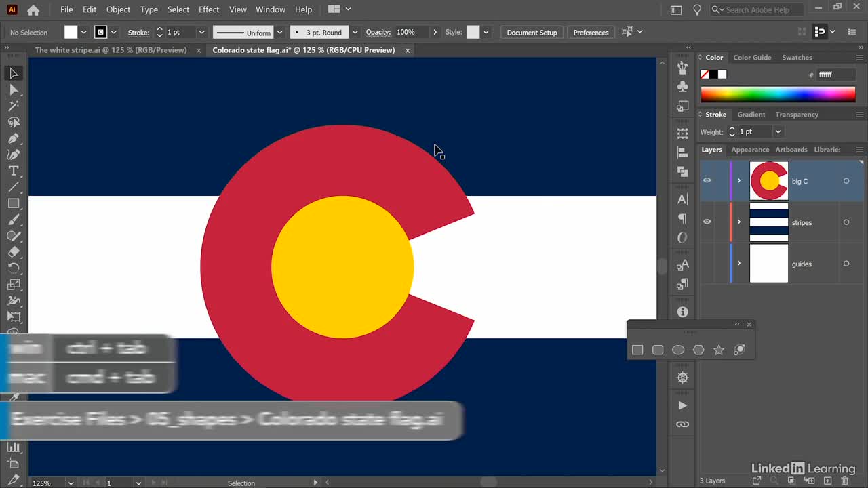868x488 pixels.
Task: Select the Rotate tool
Action: pyautogui.click(x=14, y=268)
